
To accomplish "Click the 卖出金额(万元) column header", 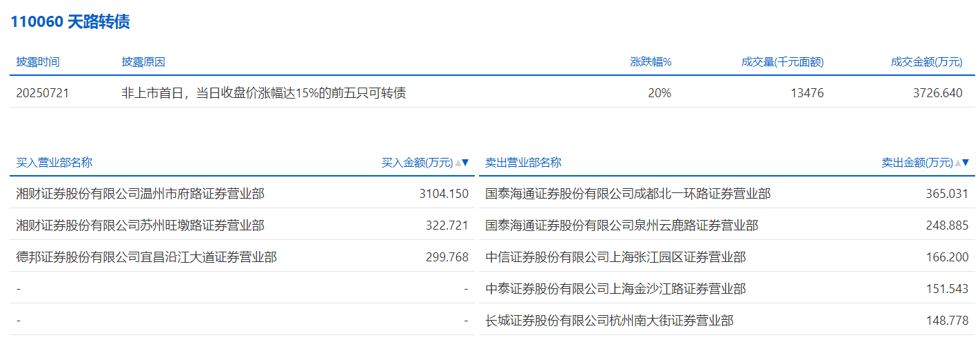I will pyautogui.click(x=917, y=163).
